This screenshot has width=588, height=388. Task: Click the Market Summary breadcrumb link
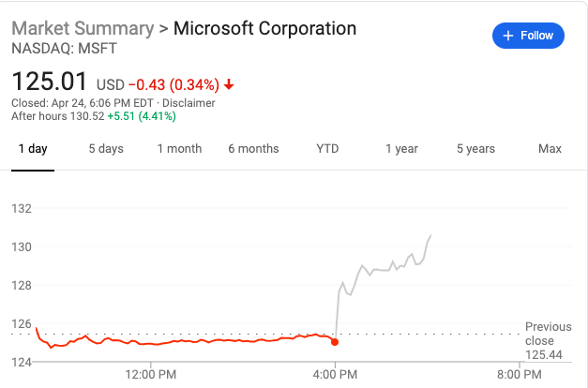(x=81, y=28)
